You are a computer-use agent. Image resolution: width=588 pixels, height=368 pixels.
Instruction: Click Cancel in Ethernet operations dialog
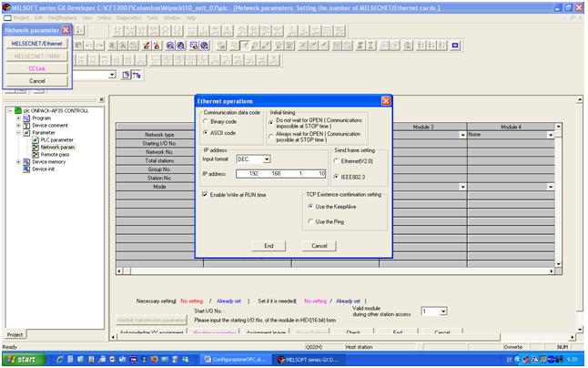pyautogui.click(x=319, y=246)
